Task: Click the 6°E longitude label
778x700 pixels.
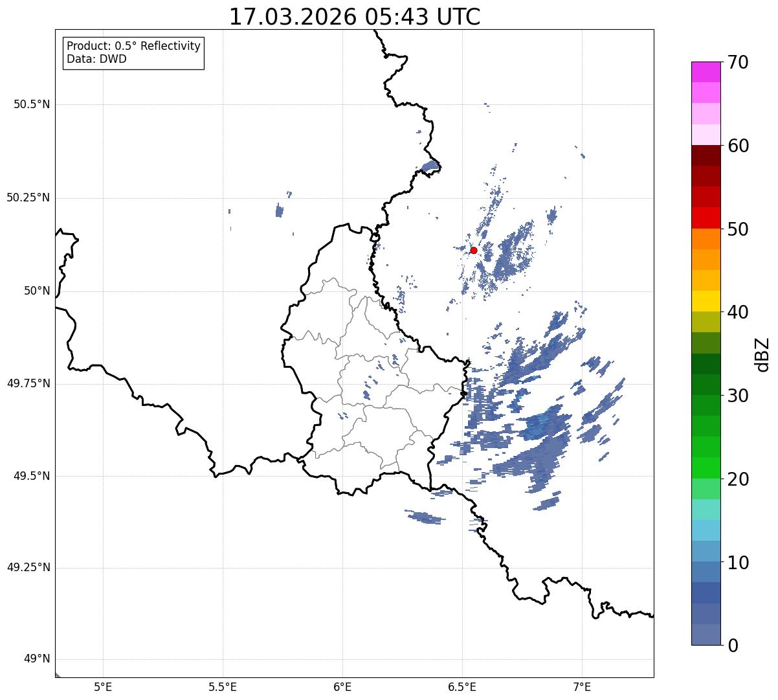Action: (342, 686)
